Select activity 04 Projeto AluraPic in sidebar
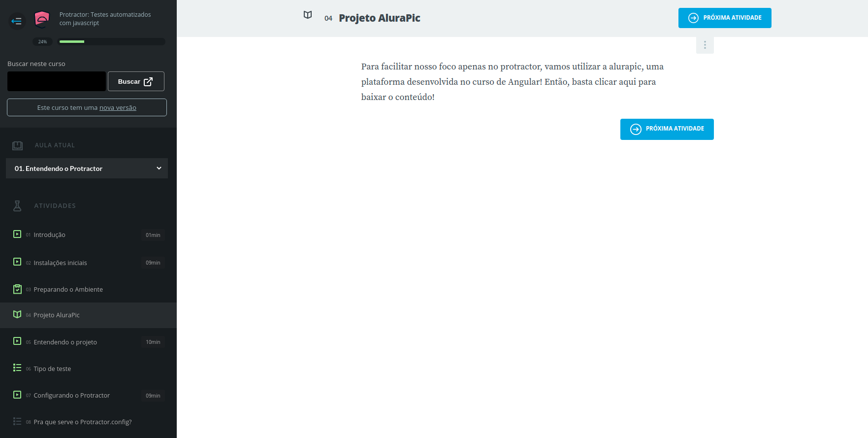Image resolution: width=868 pixels, height=438 pixels. (x=88, y=315)
